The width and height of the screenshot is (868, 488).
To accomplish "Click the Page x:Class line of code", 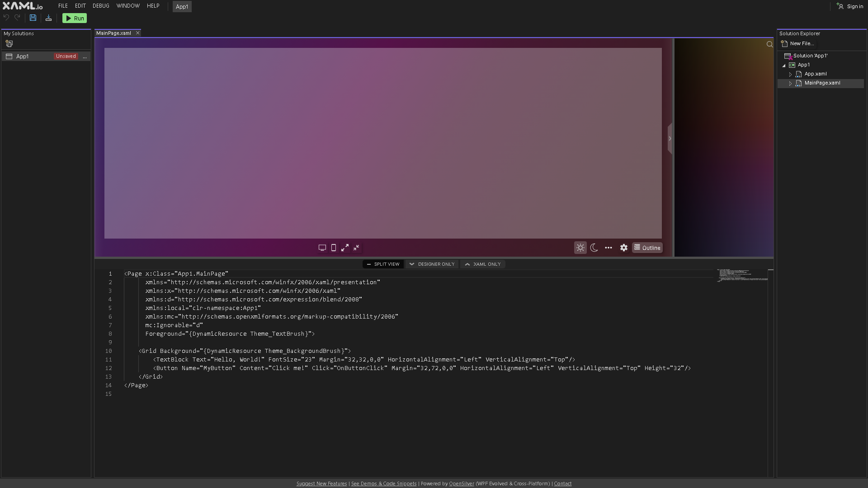I will (x=176, y=274).
